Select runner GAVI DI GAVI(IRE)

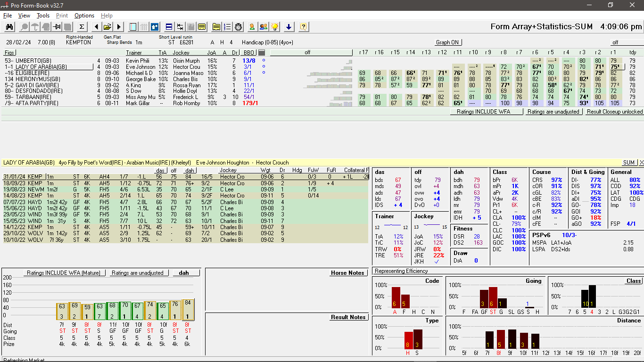[x=36, y=85]
